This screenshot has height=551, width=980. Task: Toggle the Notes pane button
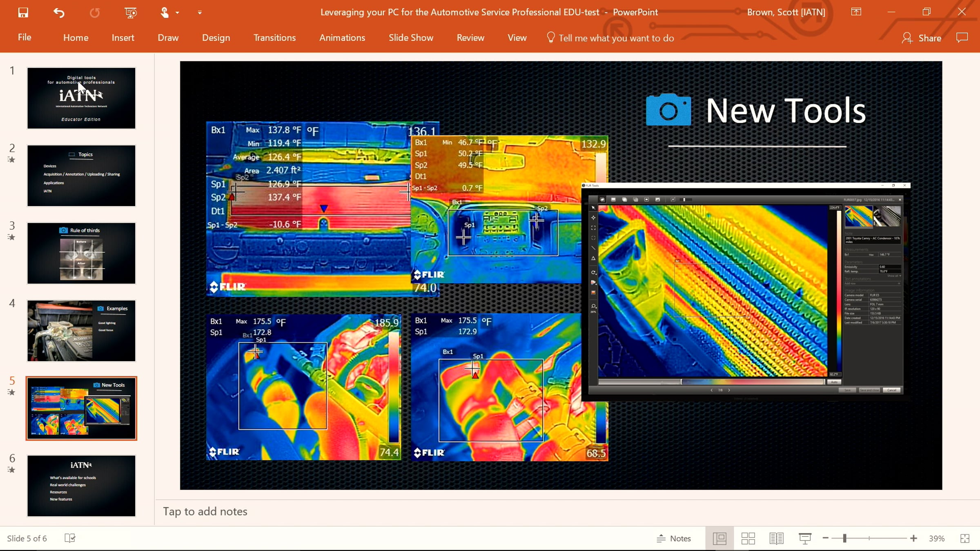click(x=674, y=538)
